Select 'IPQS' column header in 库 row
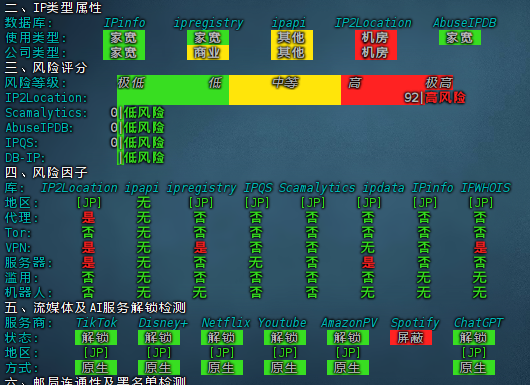 [x=258, y=188]
